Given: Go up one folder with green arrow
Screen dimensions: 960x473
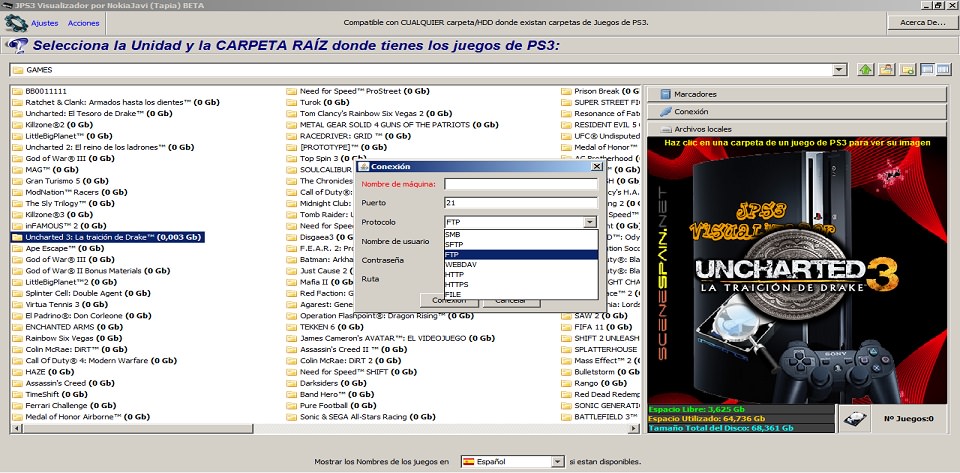Looking at the screenshot, I should 865,70.
